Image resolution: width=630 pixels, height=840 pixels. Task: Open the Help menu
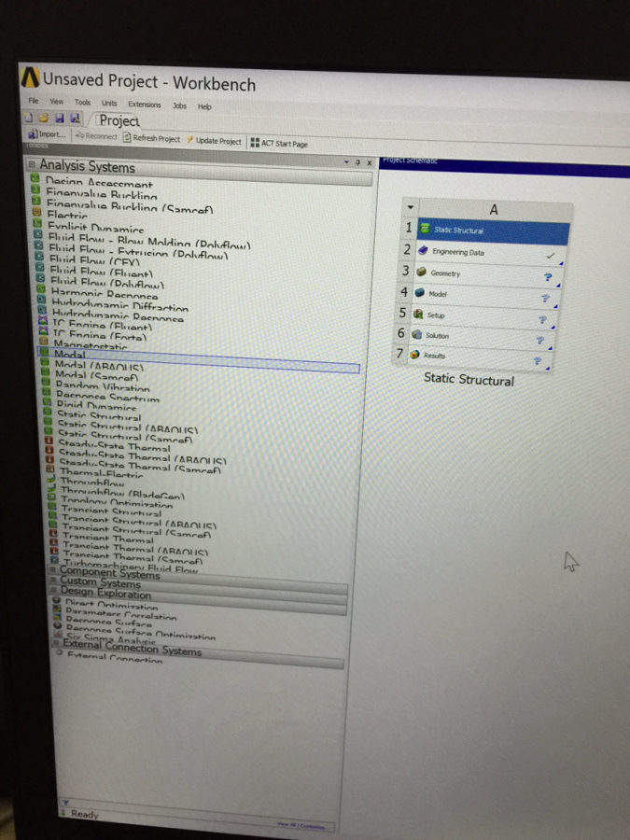click(204, 106)
